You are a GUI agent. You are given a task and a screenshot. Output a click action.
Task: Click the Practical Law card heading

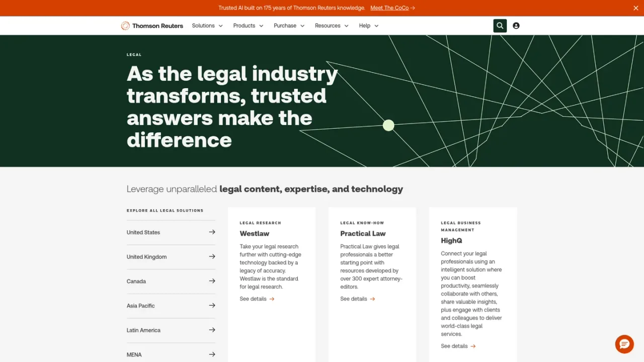point(363,233)
